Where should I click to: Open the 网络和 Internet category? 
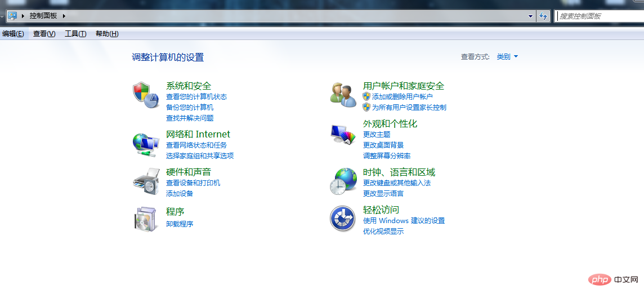(x=198, y=134)
